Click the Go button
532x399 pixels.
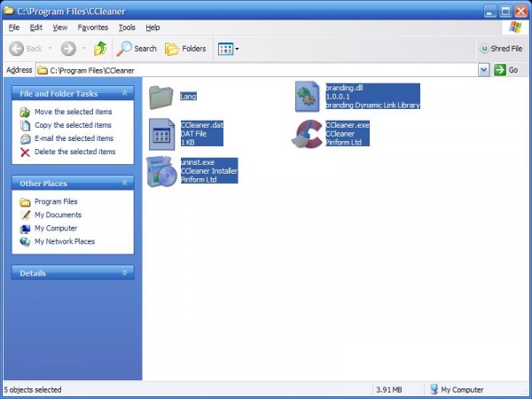(x=505, y=70)
